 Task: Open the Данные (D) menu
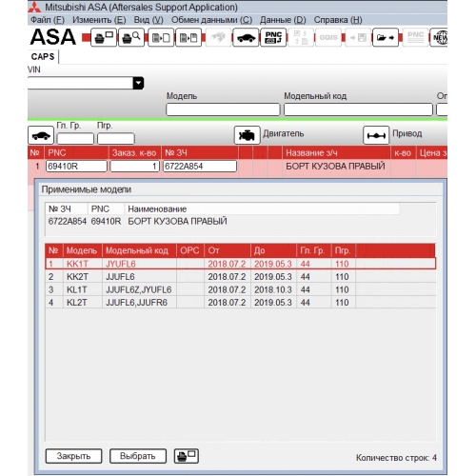(x=283, y=20)
